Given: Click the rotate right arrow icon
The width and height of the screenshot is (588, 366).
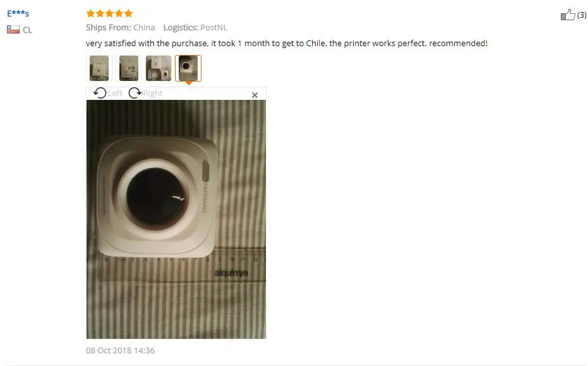Looking at the screenshot, I should (135, 93).
